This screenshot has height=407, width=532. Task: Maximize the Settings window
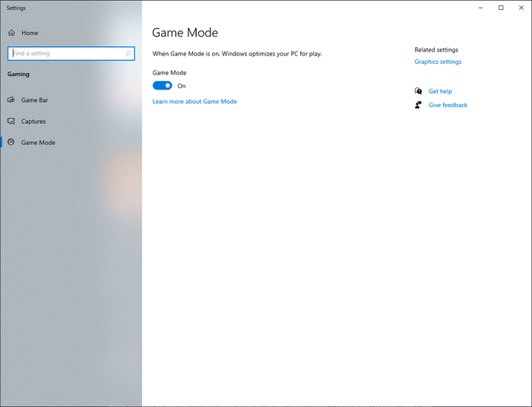pos(501,8)
